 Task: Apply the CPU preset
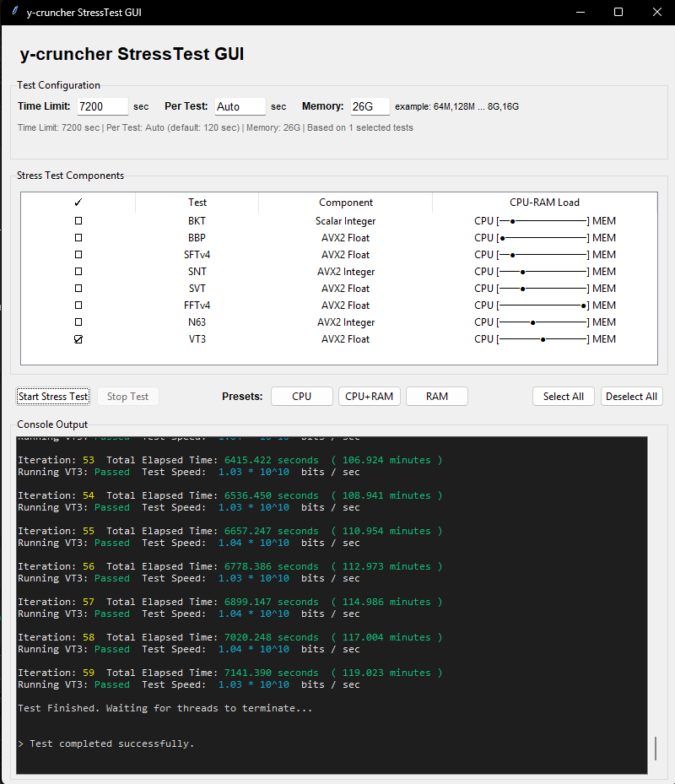302,397
